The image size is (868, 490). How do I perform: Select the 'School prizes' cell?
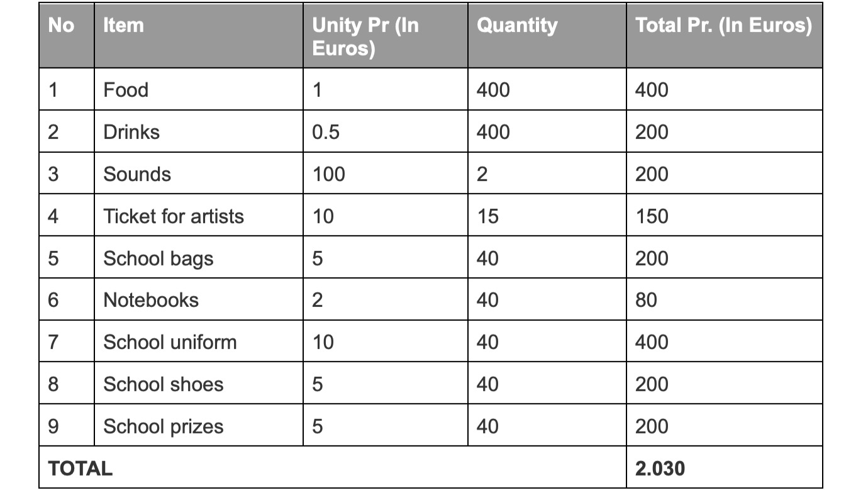pos(199,426)
